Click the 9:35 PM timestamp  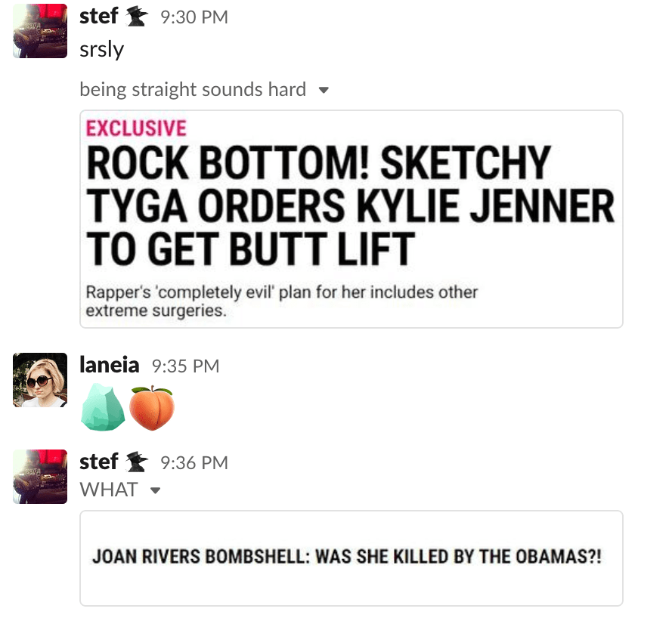coord(185,366)
